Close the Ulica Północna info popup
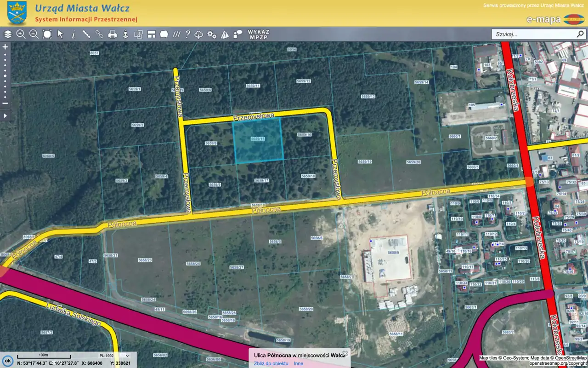The image size is (588, 368). tap(345, 353)
